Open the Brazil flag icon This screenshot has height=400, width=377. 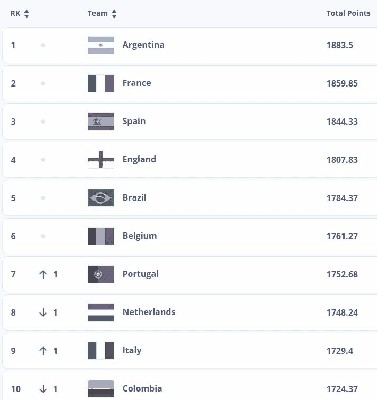(x=101, y=198)
